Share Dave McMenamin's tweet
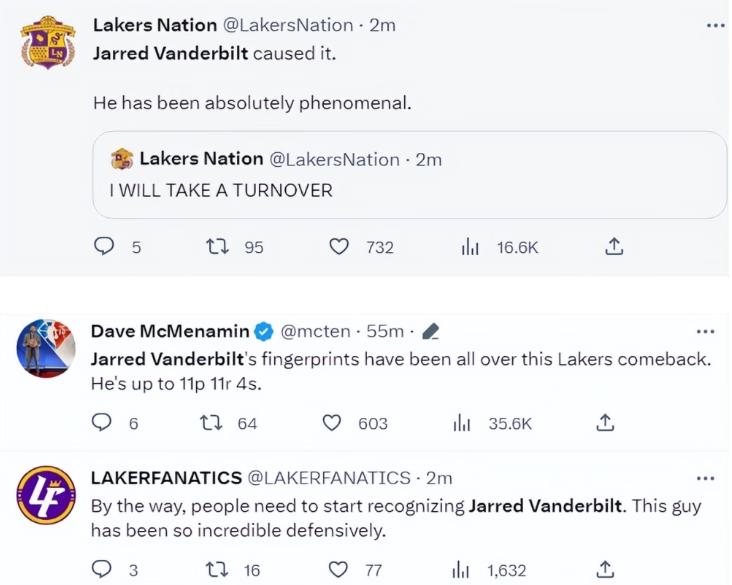 [x=605, y=424]
